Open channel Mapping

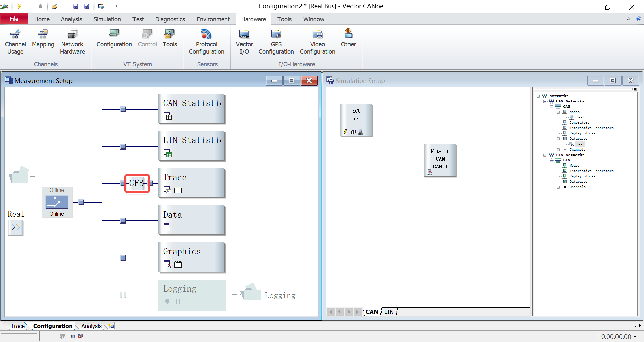43,39
